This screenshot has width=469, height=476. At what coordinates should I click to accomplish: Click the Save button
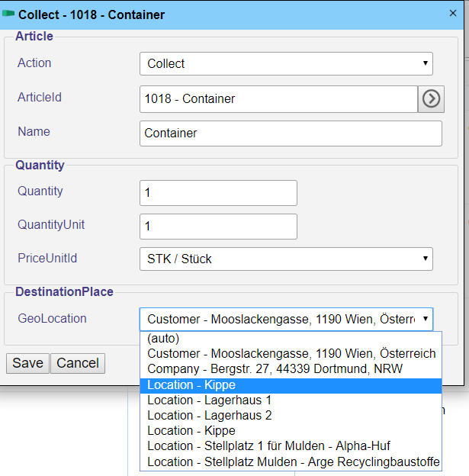click(x=27, y=363)
